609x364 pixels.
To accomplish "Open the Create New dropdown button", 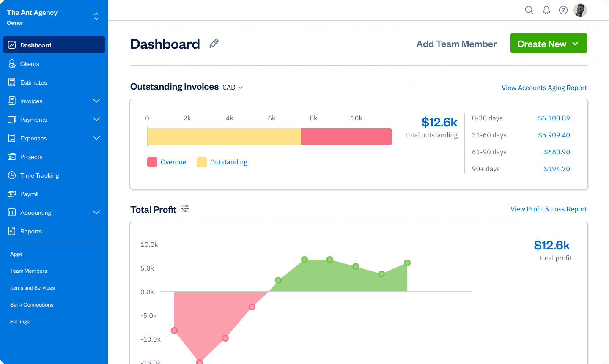I will 548,44.
